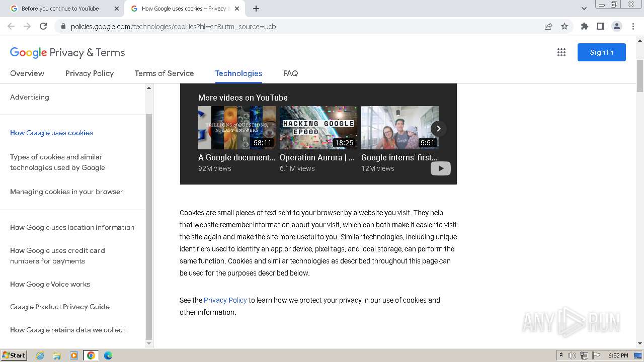This screenshot has height=362, width=644.
Task: Click the browser forward arrow
Action: point(27,26)
